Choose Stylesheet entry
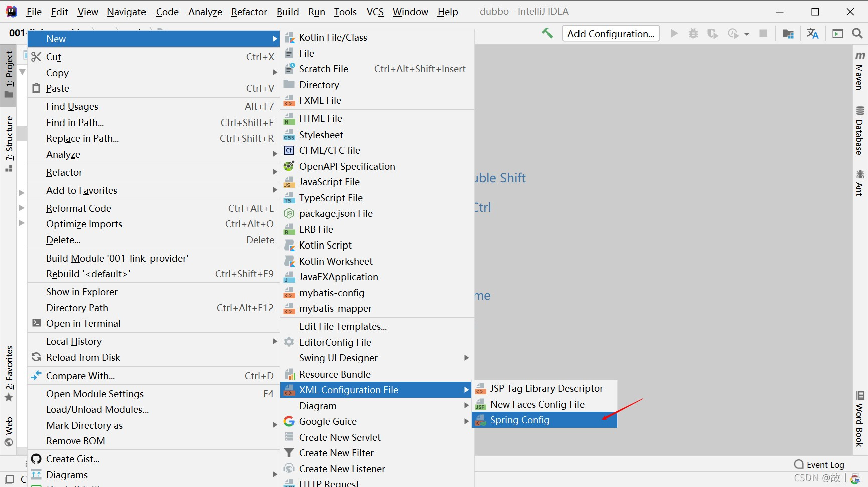 (377, 135)
